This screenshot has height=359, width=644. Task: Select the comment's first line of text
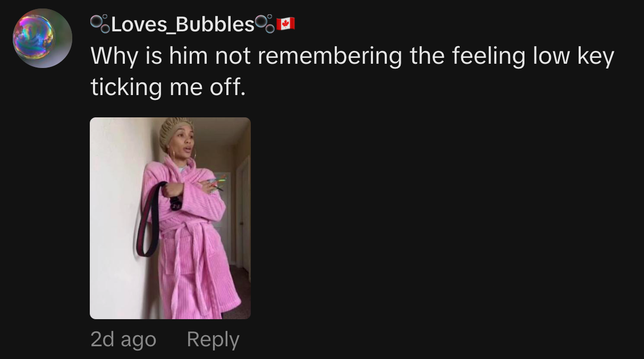coord(352,56)
